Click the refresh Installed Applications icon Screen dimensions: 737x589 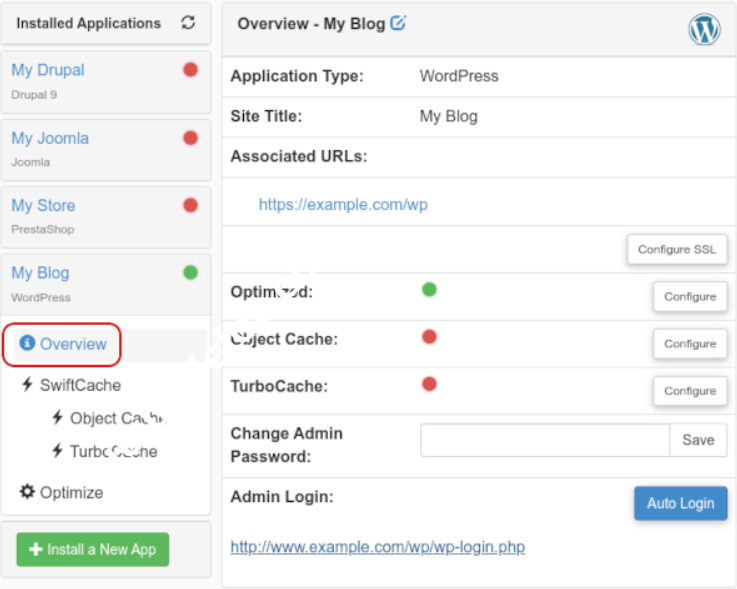pos(188,23)
